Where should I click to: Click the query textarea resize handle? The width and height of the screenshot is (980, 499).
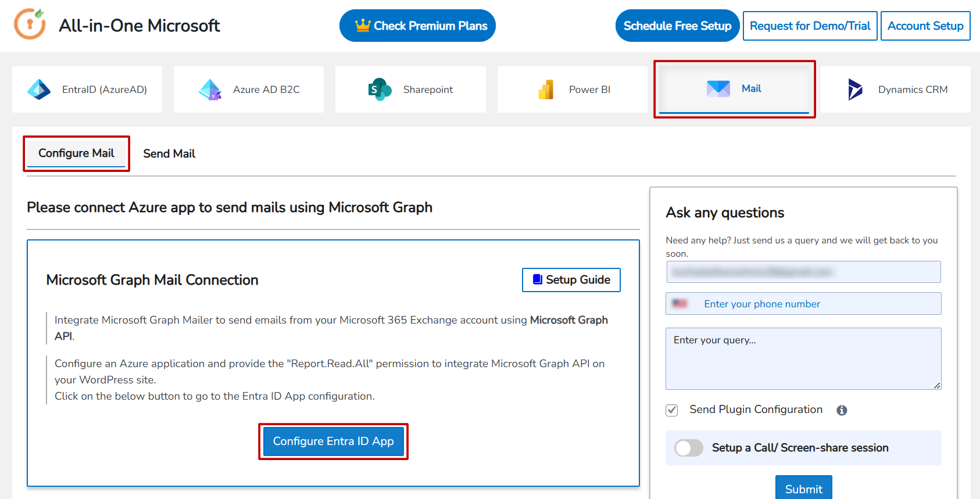tap(937, 385)
